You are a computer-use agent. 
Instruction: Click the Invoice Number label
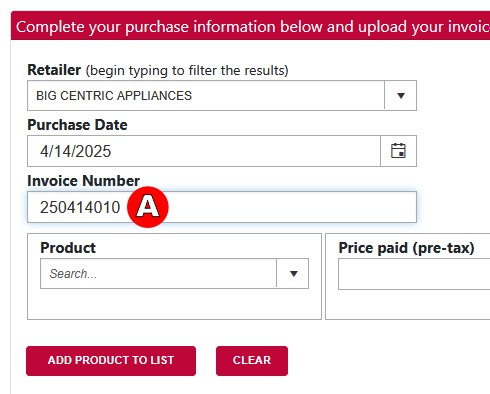(83, 181)
